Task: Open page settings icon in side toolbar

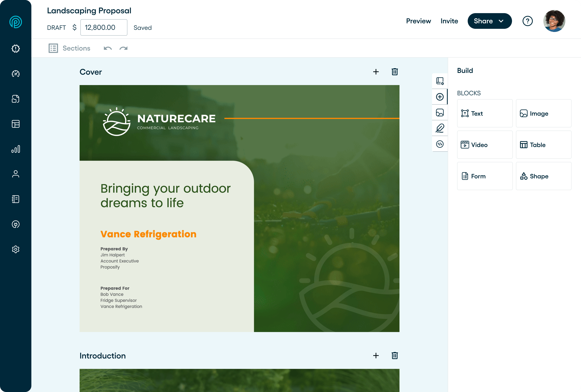Action: tap(439, 81)
